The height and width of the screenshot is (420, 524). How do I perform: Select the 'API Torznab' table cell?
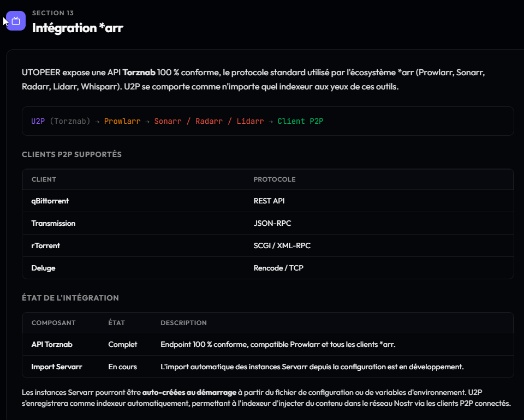click(x=52, y=345)
